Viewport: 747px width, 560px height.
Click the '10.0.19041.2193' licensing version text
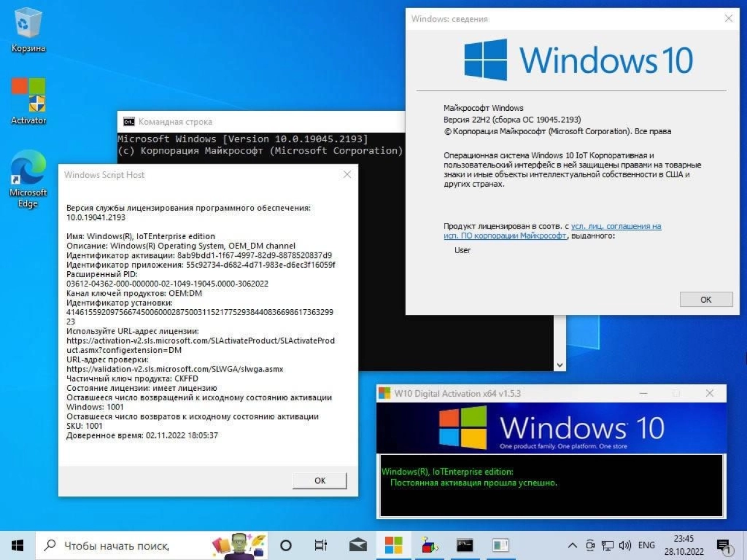[x=96, y=218]
